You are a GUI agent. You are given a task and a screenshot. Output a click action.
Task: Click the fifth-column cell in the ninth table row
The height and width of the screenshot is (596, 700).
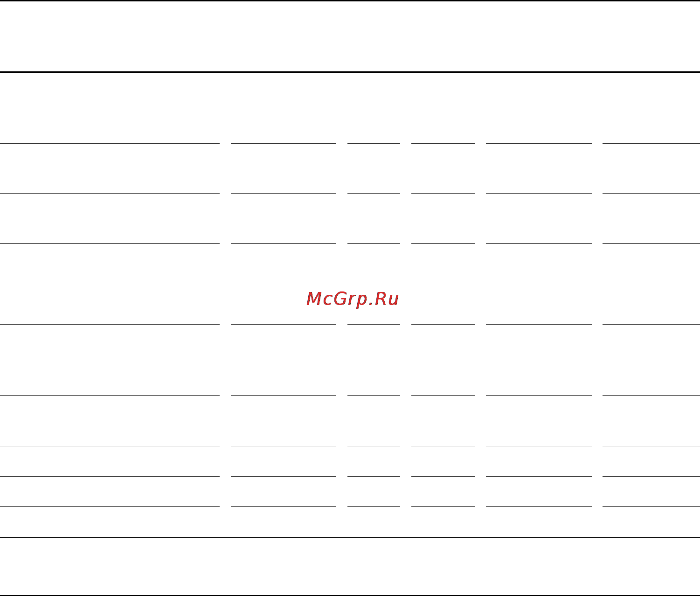coord(539,492)
